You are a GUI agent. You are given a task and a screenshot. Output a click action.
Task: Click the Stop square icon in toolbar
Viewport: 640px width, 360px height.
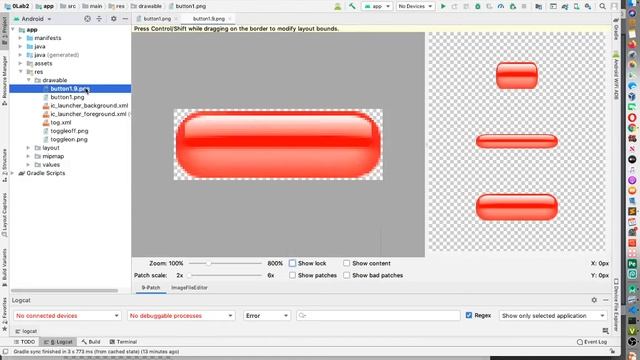[x=524, y=6]
